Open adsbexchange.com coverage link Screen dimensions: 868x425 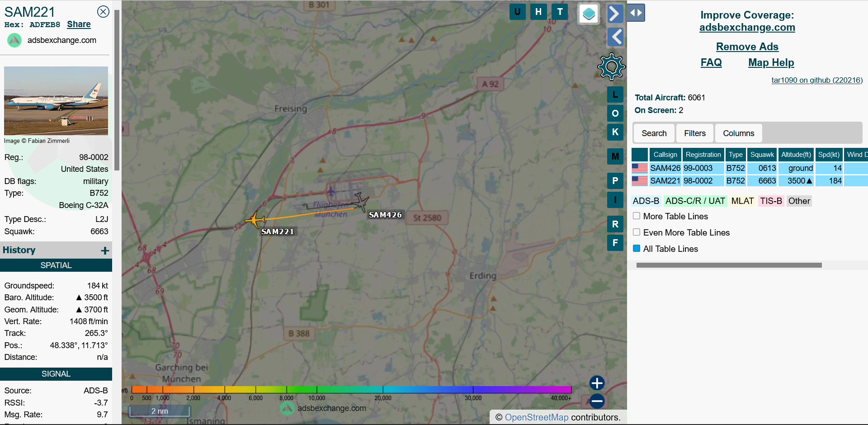click(x=747, y=28)
